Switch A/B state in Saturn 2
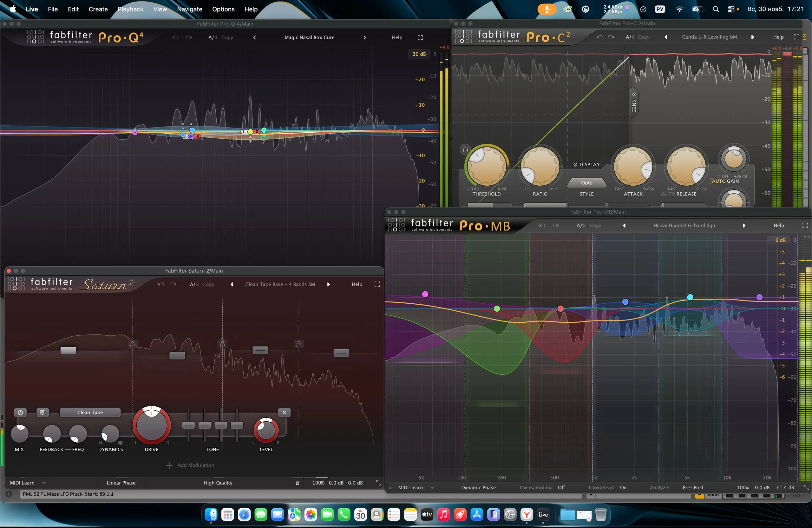Image resolution: width=812 pixels, height=528 pixels. (194, 284)
